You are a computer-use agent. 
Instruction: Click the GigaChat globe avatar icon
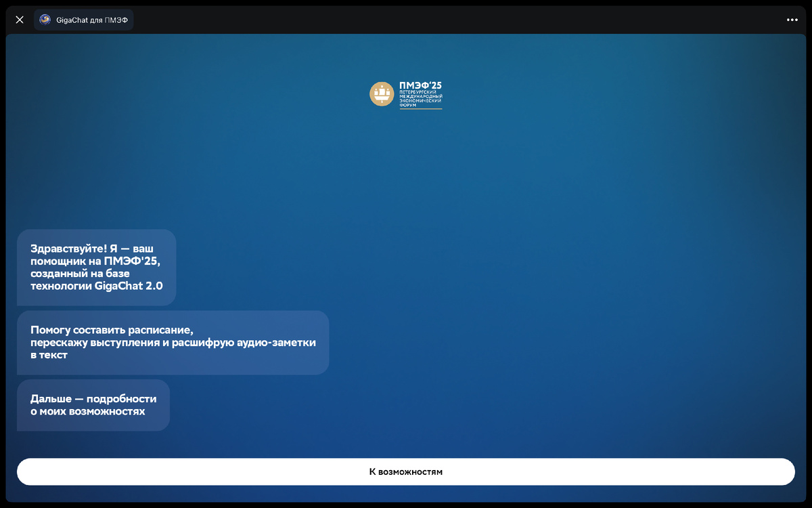45,20
